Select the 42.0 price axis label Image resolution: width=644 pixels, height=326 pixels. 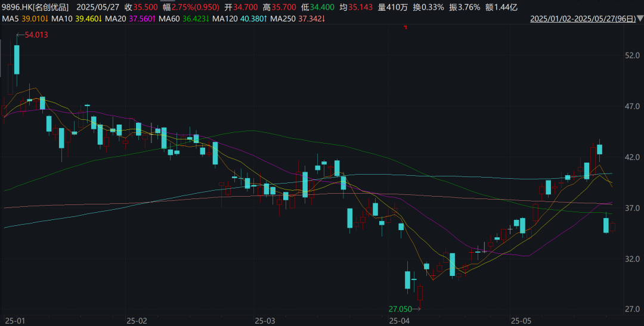click(631, 157)
